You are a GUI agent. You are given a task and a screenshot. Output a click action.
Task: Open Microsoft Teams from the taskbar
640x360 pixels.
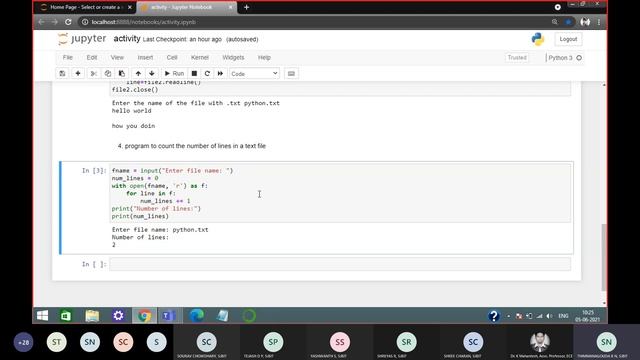pyautogui.click(x=169, y=316)
